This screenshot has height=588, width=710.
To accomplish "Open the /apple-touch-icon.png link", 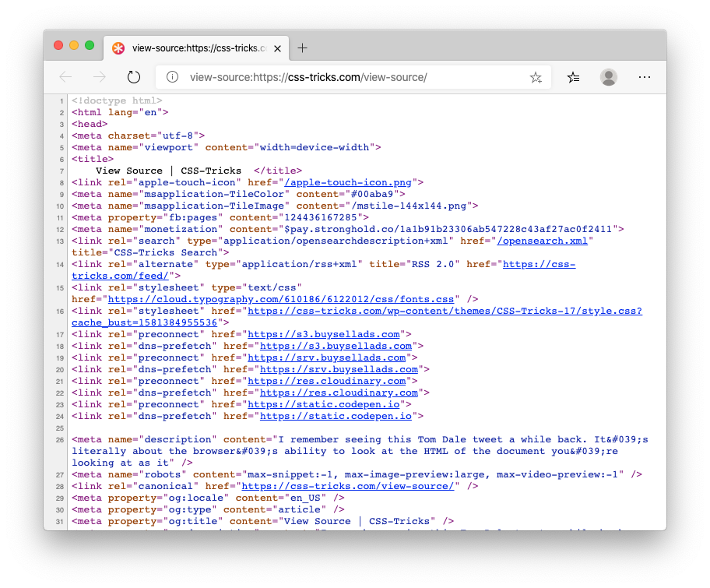I will 348,182.
